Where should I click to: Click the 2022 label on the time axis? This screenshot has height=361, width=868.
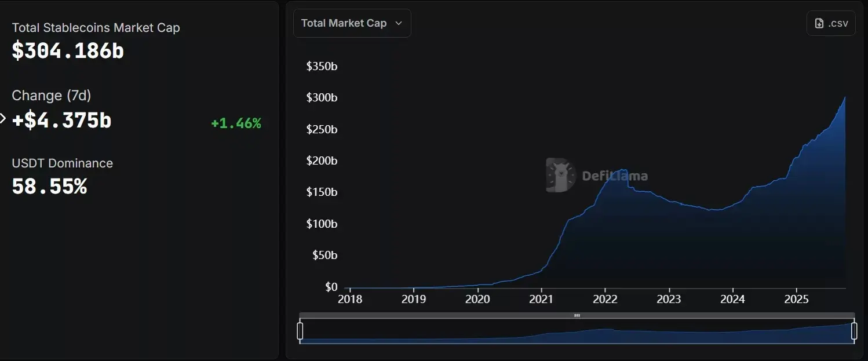(604, 299)
